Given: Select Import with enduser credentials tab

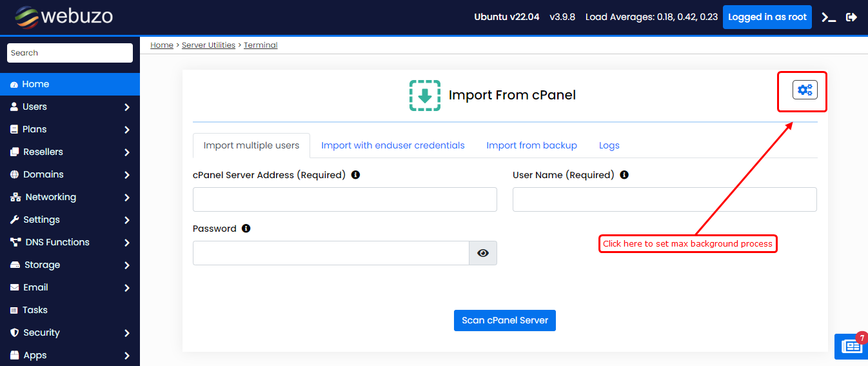Looking at the screenshot, I should pos(393,145).
